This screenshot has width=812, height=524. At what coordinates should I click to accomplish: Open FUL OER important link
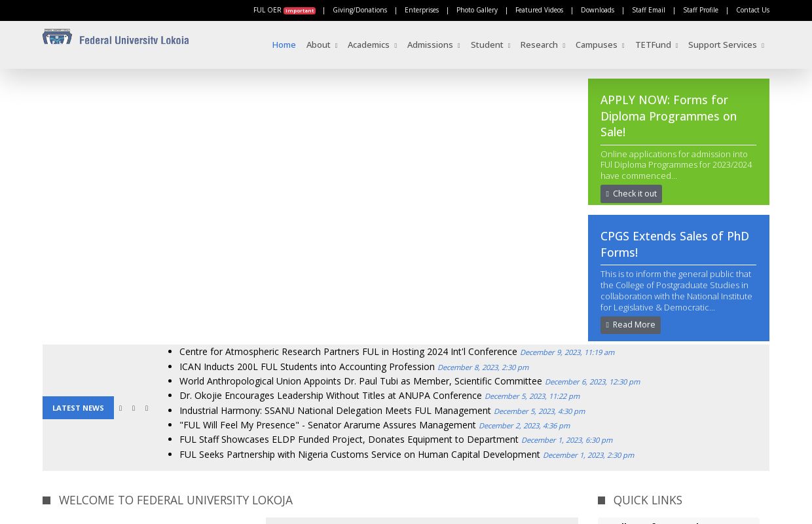[x=284, y=10]
